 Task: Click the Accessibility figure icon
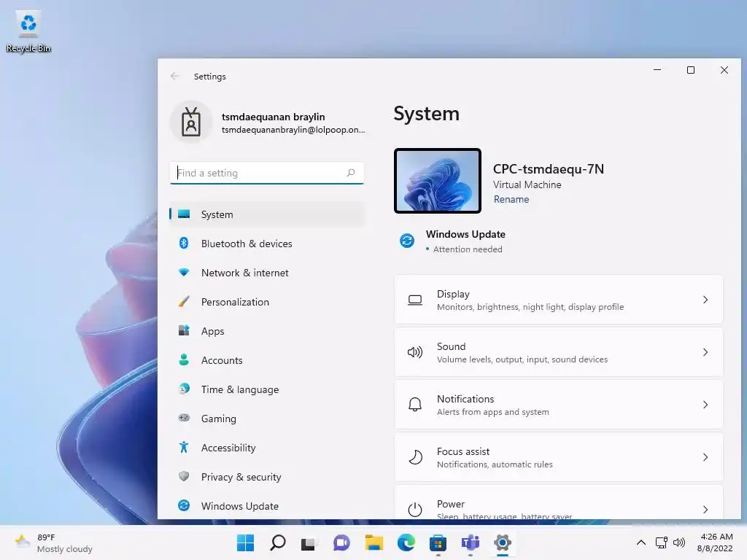coord(184,447)
